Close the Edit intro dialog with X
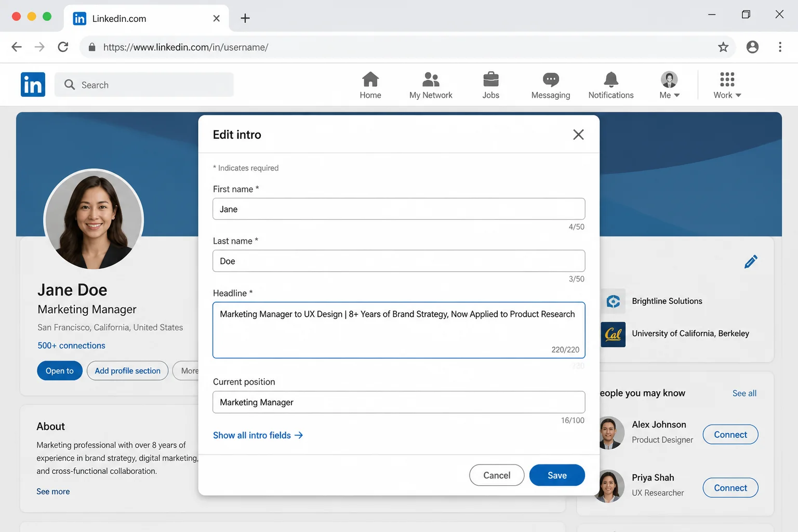Screen dimensions: 798x532 coord(578,135)
